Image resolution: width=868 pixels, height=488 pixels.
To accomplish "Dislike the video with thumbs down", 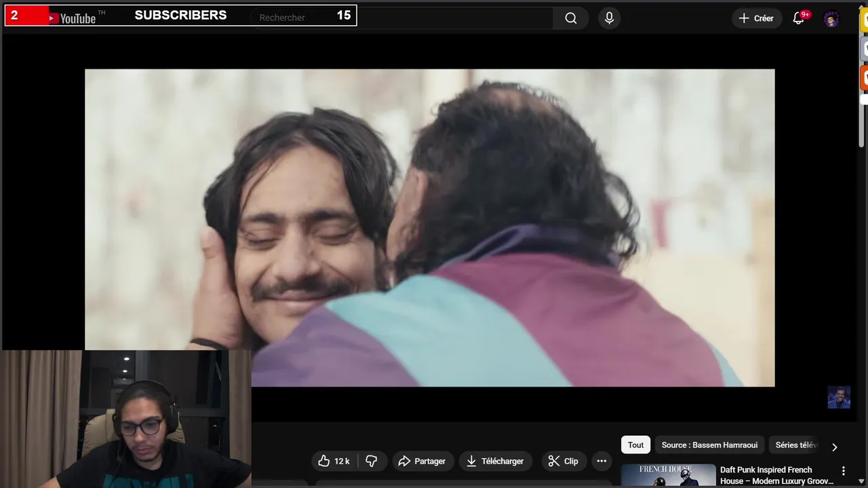I will 372,461.
